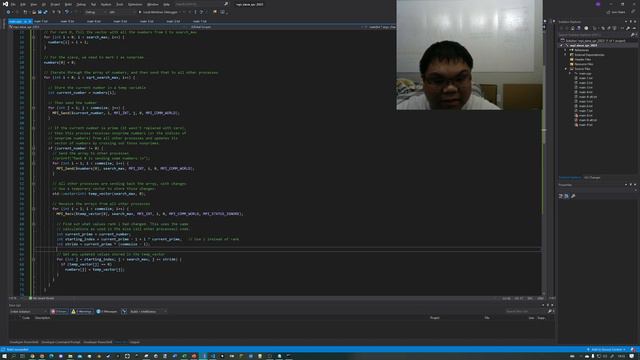640x360 pixels.
Task: Open the Project menu
Action: tap(55, 4)
